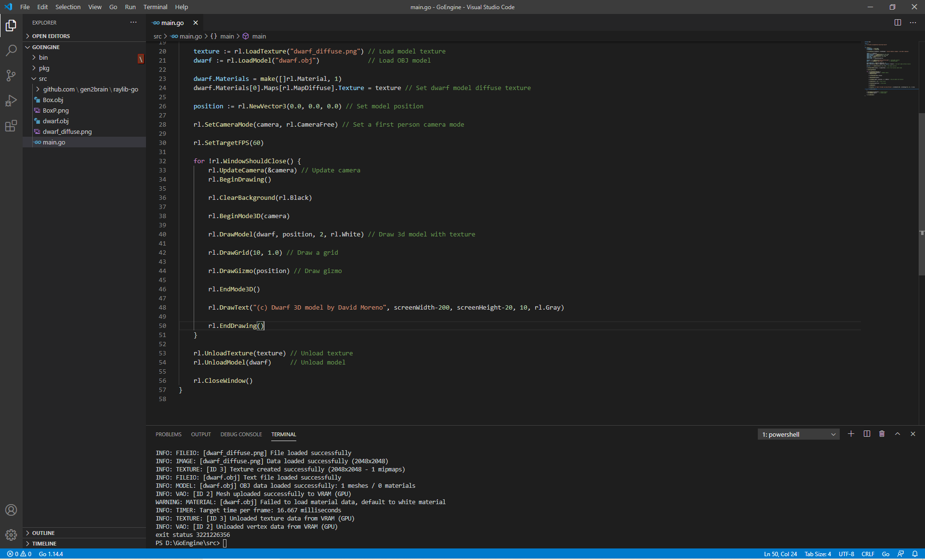Click UTF-8 encoding in the status bar
925x560 pixels.
pos(846,554)
